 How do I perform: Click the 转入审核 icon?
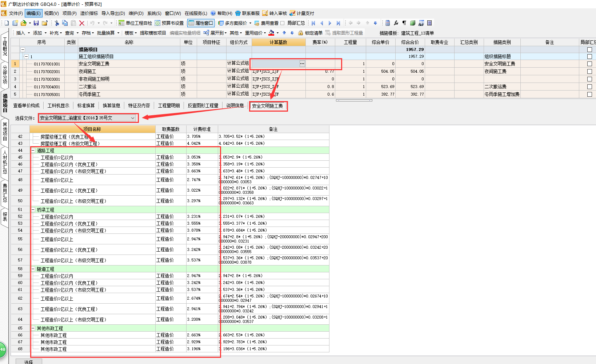tap(265, 13)
